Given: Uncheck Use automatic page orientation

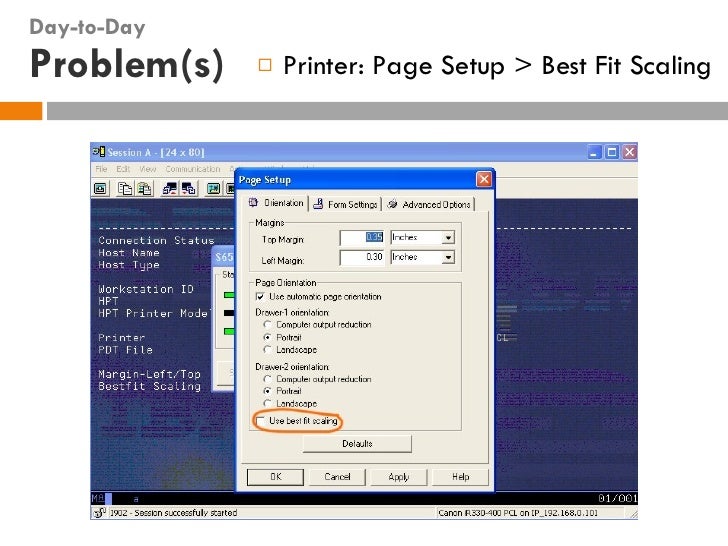Looking at the screenshot, I should tap(260, 296).
